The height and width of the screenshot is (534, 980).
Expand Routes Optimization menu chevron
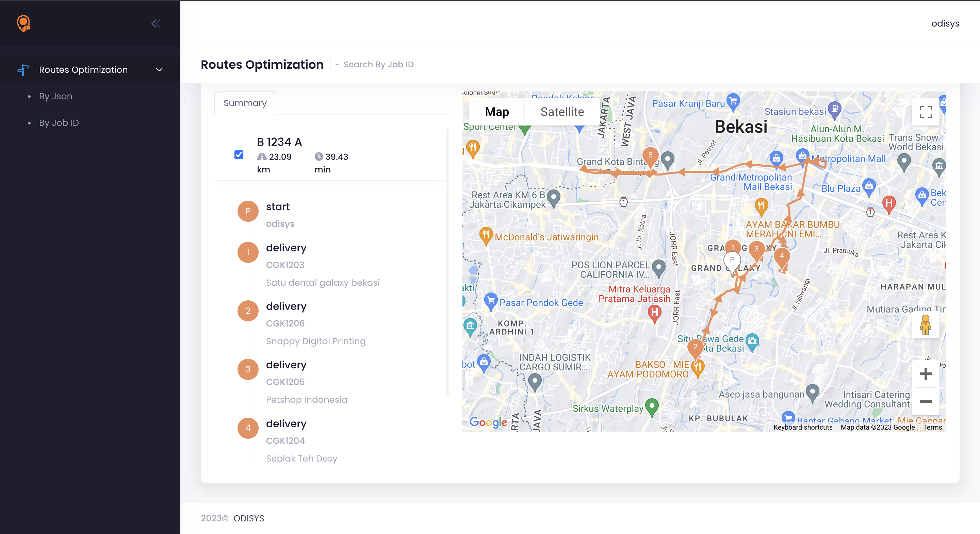[159, 70]
